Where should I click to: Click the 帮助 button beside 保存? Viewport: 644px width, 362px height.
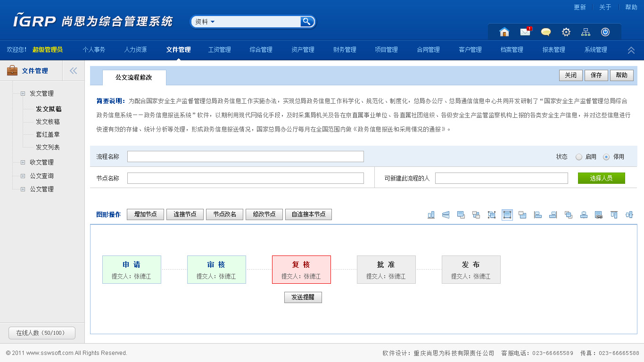[622, 75]
